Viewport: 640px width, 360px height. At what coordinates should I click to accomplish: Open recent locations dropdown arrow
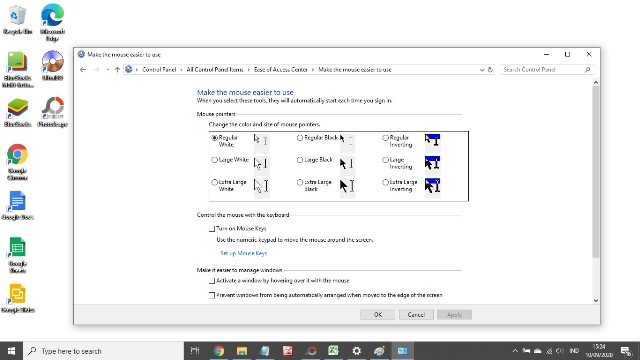(107, 70)
